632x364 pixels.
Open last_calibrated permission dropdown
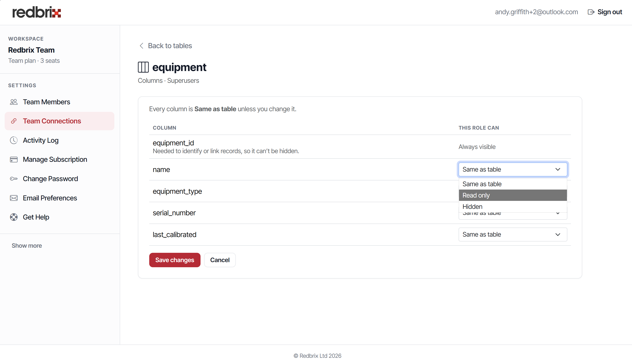[x=513, y=235]
